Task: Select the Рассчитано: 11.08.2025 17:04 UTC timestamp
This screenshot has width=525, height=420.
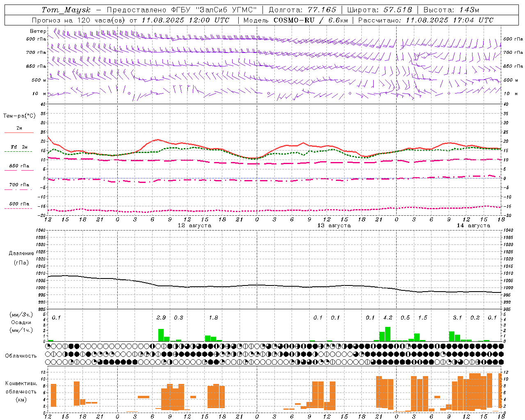Action: tap(426, 20)
